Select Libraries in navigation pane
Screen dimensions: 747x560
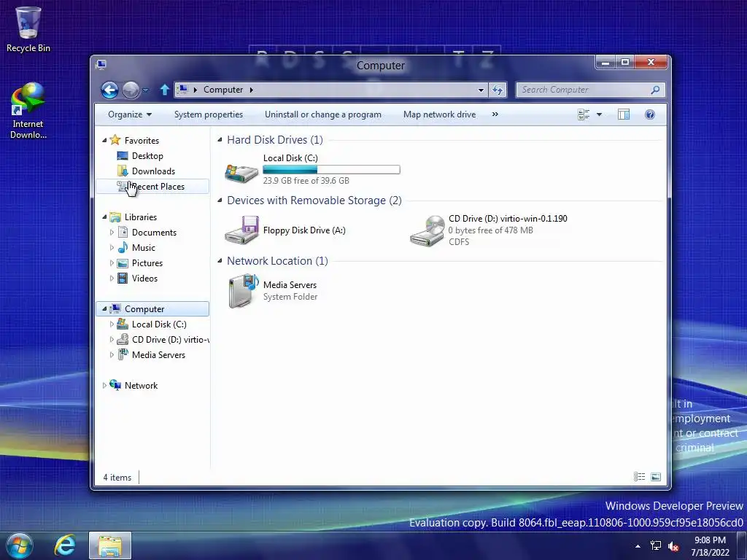click(x=141, y=217)
